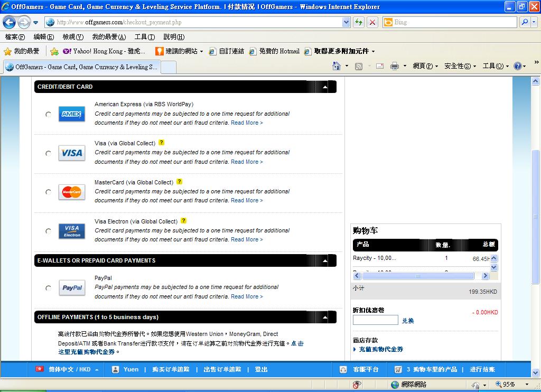
Task: Collapse the Credit/Debit Card section
Action: pyautogui.click(x=325, y=87)
